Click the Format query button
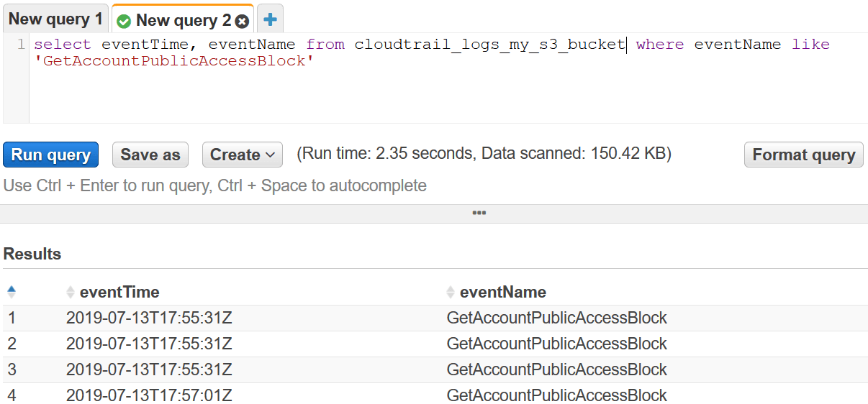The height and width of the screenshot is (404, 868). tap(803, 155)
